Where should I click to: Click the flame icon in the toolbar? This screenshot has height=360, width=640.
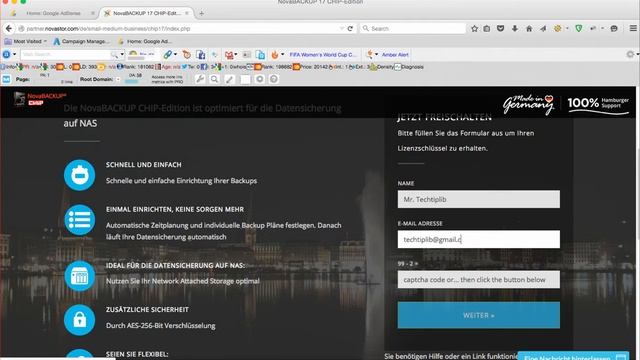(275, 54)
